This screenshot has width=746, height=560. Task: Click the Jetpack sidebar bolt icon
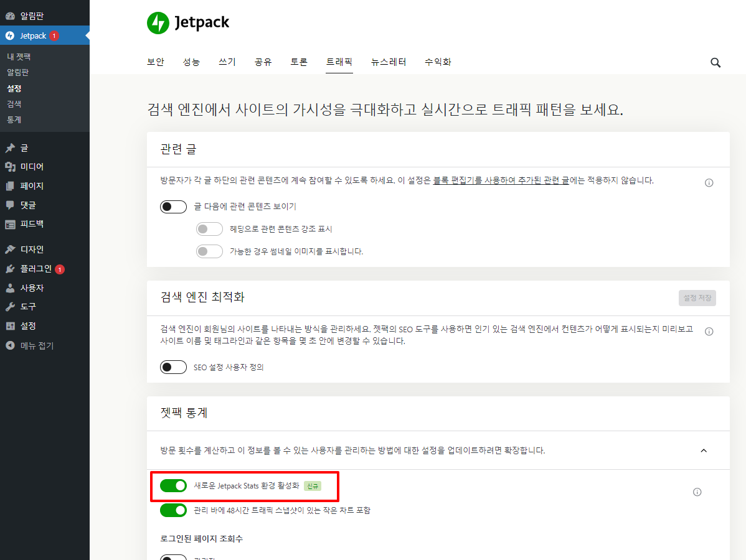[x=10, y=35]
